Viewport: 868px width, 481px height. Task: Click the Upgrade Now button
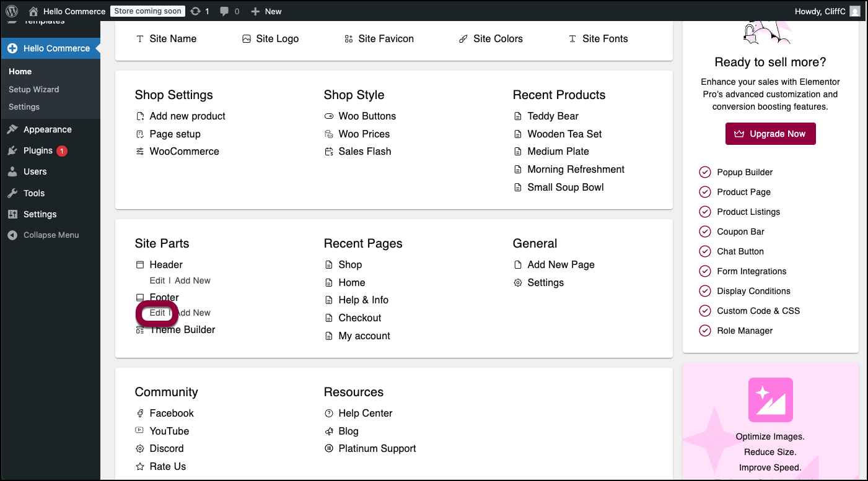pos(770,134)
